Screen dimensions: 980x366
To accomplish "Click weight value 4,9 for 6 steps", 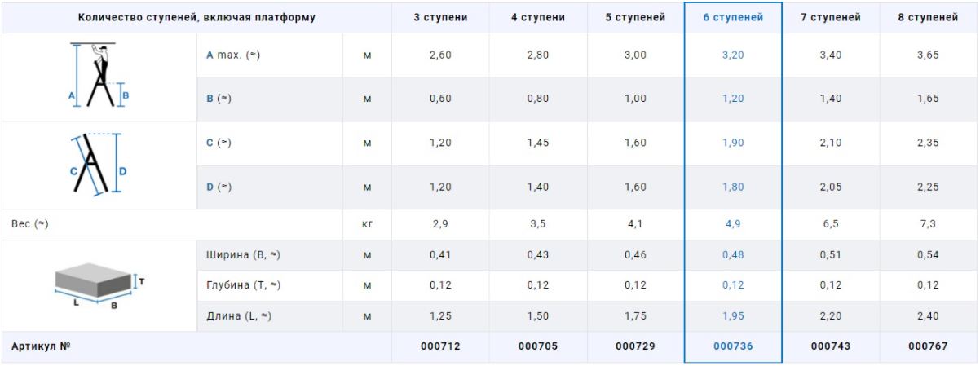I will (733, 224).
